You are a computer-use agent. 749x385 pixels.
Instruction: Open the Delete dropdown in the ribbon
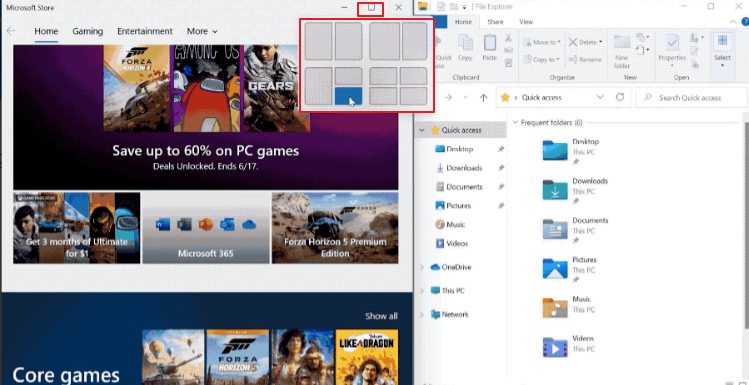(x=585, y=42)
